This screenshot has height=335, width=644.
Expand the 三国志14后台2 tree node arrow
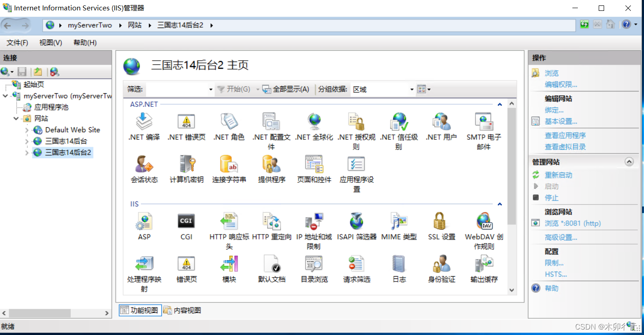pos(27,153)
